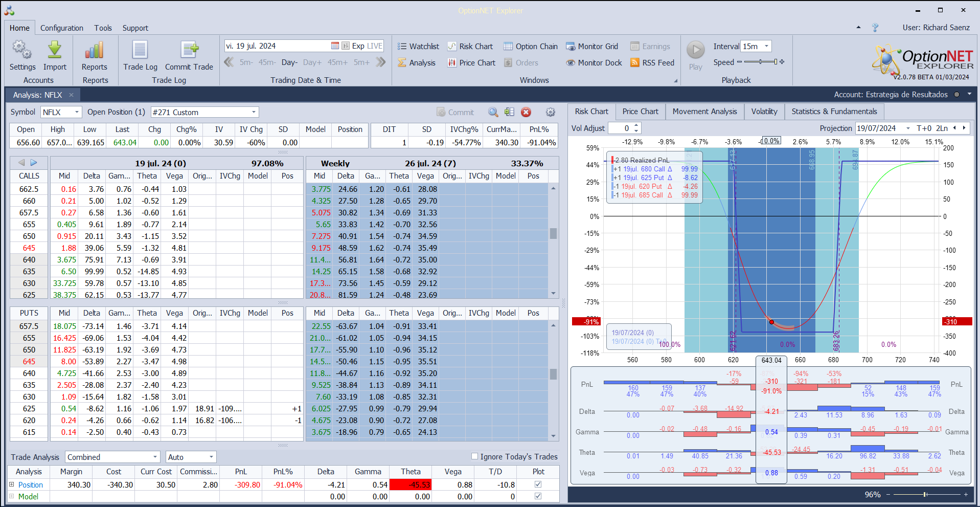The width and height of the screenshot is (980, 507).
Task: Toggle LIVE mode in the date box
Action: (375, 46)
